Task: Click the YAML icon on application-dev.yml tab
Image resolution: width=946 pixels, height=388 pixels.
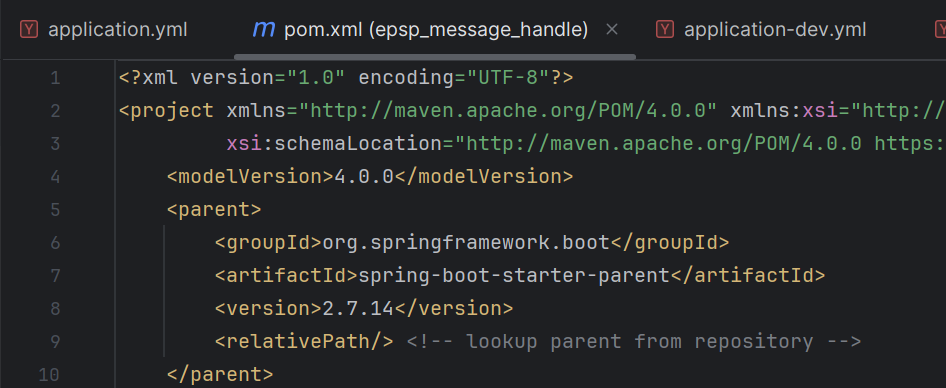Action: (665, 30)
